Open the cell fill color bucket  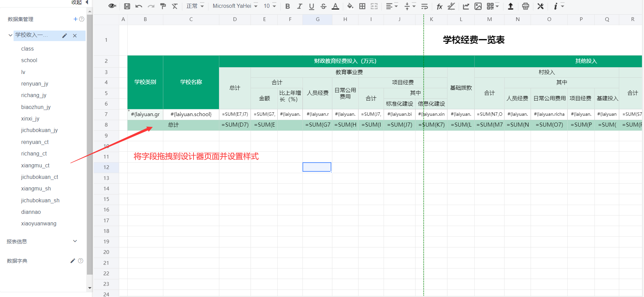coord(350,6)
